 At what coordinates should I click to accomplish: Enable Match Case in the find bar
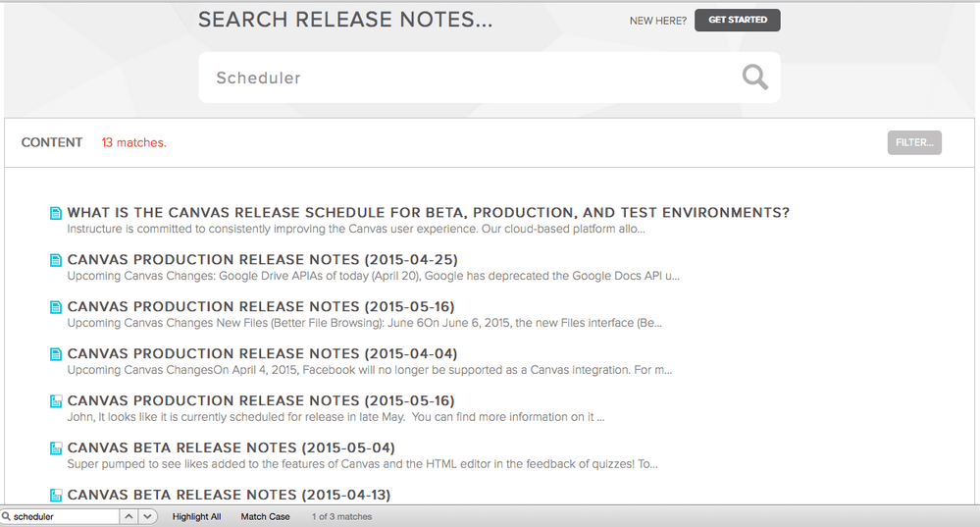[x=265, y=516]
